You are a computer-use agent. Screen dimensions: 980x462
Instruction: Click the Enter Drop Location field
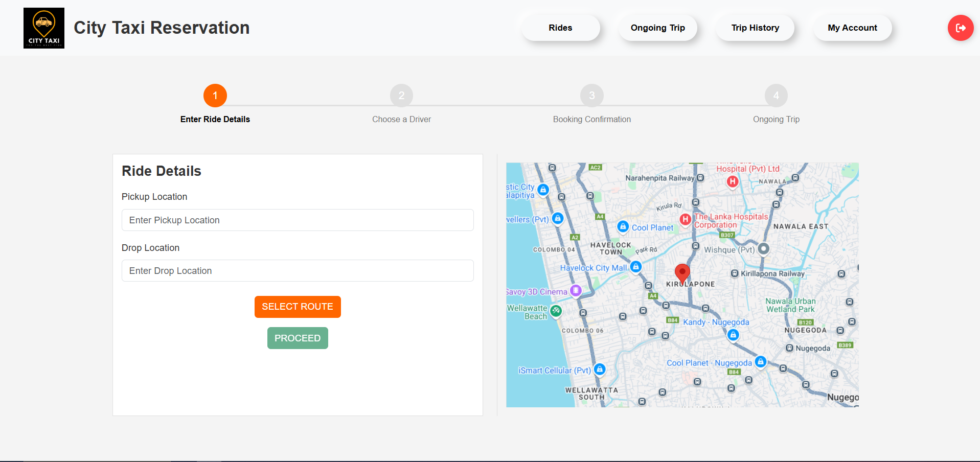click(298, 271)
